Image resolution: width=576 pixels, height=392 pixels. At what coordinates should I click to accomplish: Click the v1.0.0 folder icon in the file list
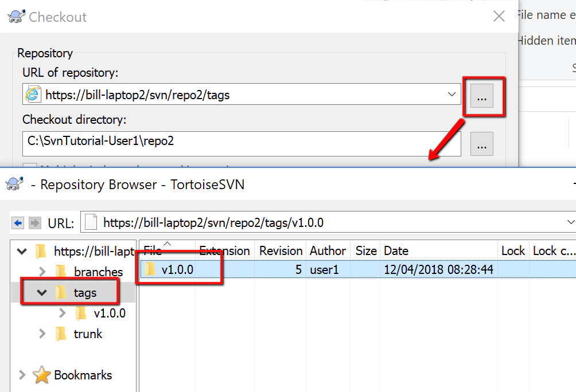pos(150,268)
